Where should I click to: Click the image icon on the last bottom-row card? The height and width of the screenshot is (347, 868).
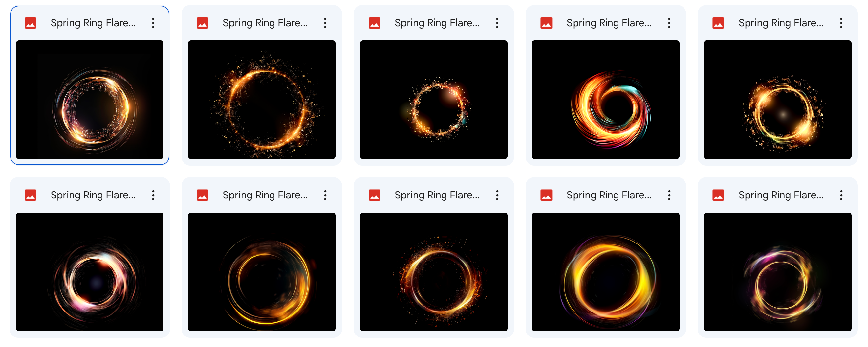(719, 195)
